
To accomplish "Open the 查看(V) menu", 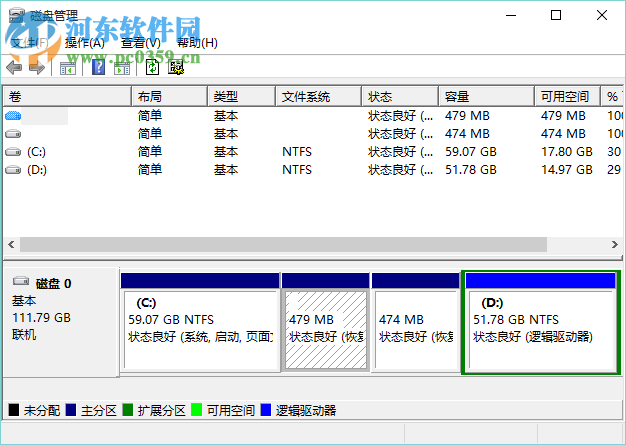I will click(x=141, y=42).
